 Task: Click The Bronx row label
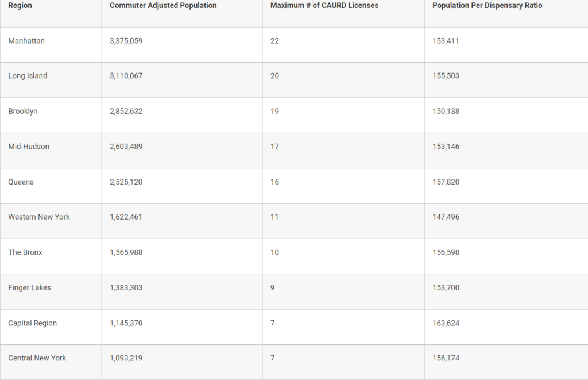(25, 252)
